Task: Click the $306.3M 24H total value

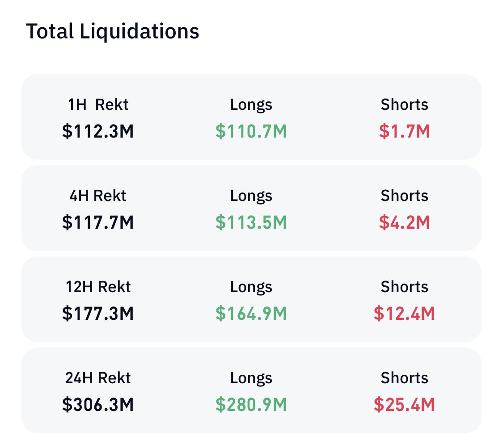Action: click(x=98, y=404)
